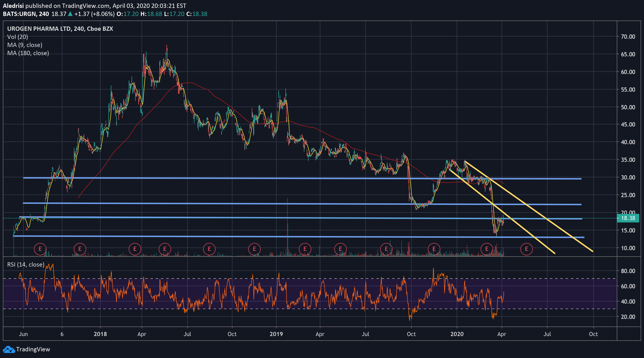Click the rightmost earnings E marker

[526, 249]
